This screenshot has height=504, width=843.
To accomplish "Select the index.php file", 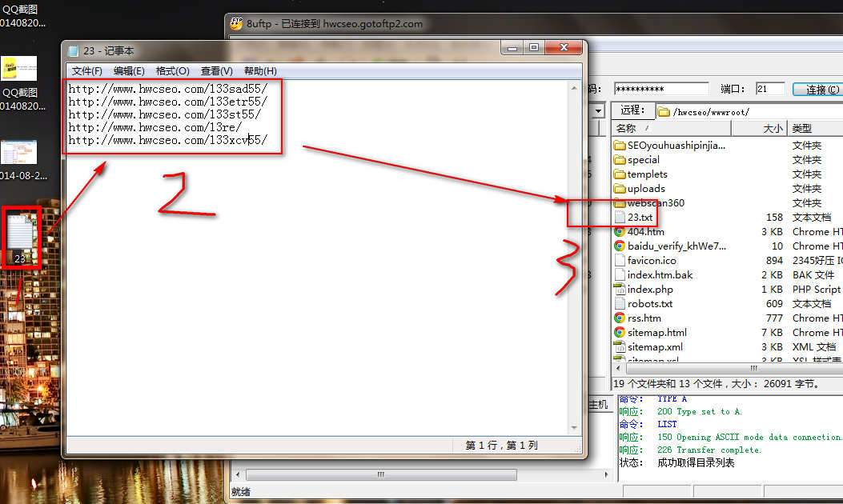I will click(x=649, y=290).
